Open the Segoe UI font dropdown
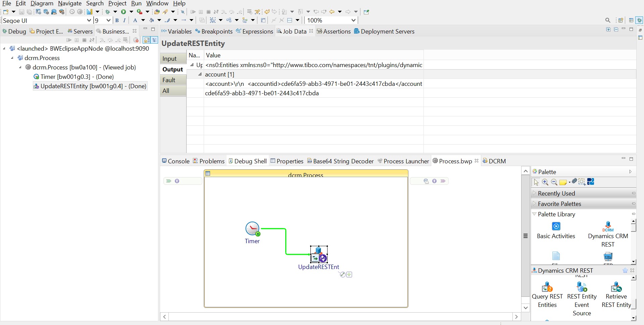 tap(89, 20)
